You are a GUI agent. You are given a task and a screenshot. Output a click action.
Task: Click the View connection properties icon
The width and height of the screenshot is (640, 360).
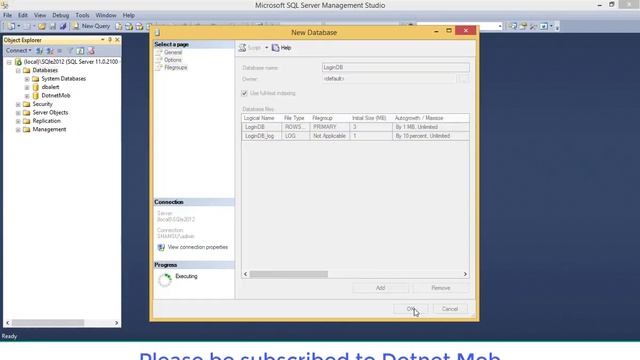pos(161,247)
